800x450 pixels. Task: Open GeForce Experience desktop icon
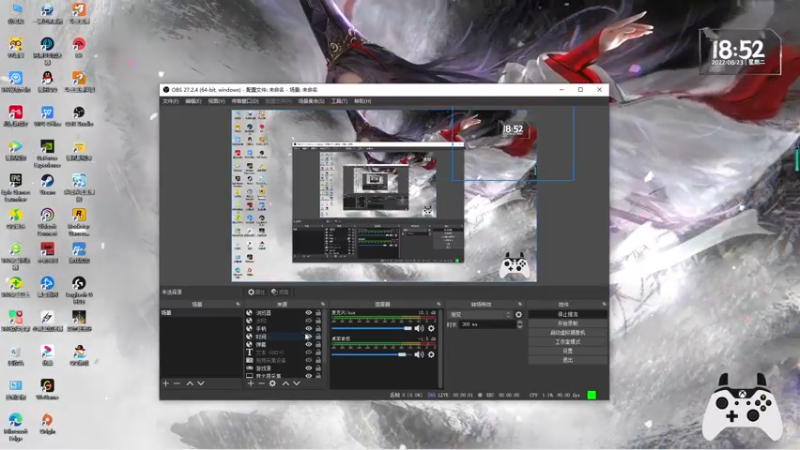coord(47,153)
